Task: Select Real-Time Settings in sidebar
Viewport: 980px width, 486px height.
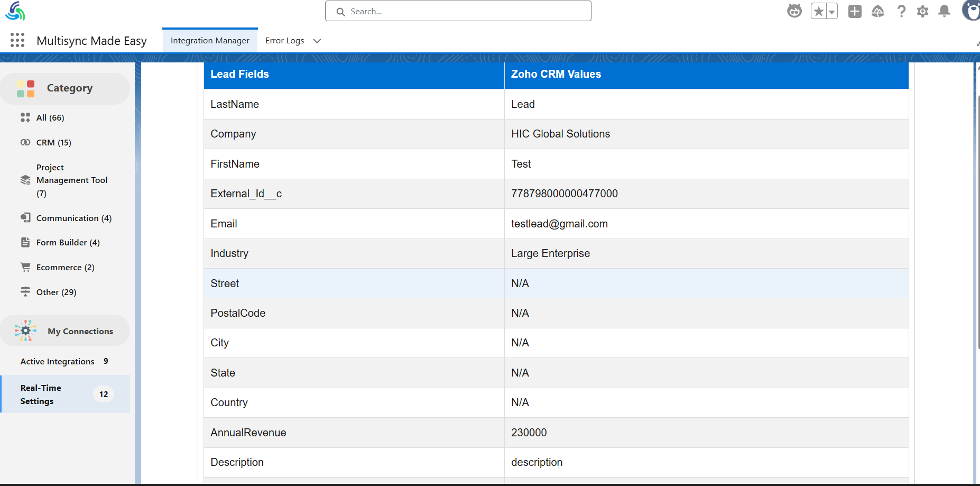Action: [41, 394]
